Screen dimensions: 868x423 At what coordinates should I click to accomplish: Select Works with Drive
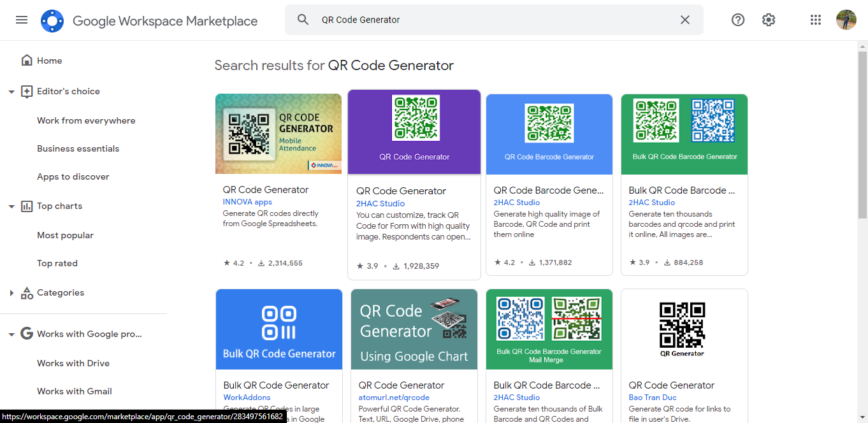pos(73,363)
